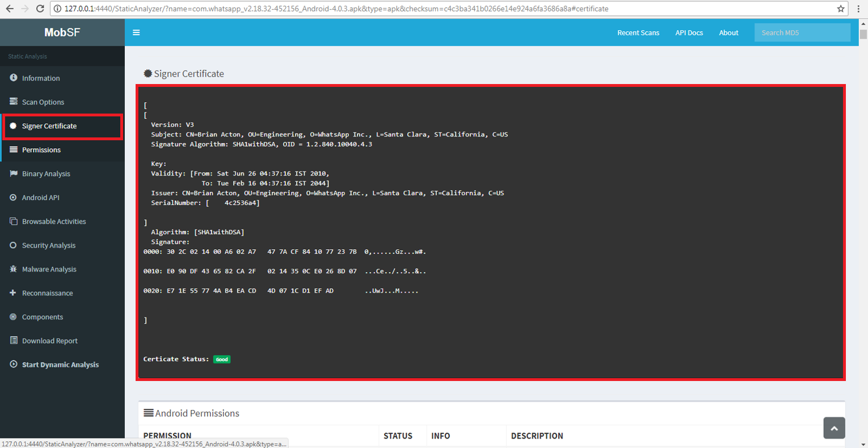This screenshot has height=448, width=868.
Task: Click the Version: V3 line
Action: pyautogui.click(x=172, y=125)
